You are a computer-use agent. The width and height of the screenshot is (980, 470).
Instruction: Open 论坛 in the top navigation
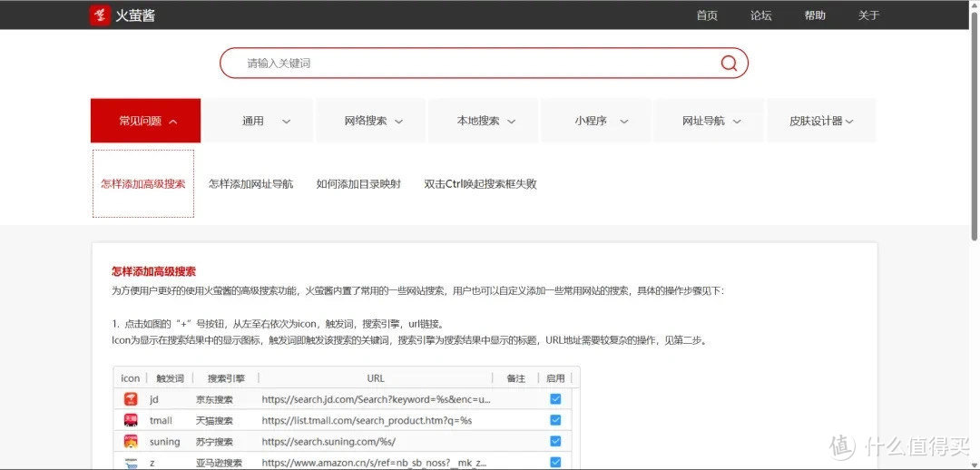(760, 15)
